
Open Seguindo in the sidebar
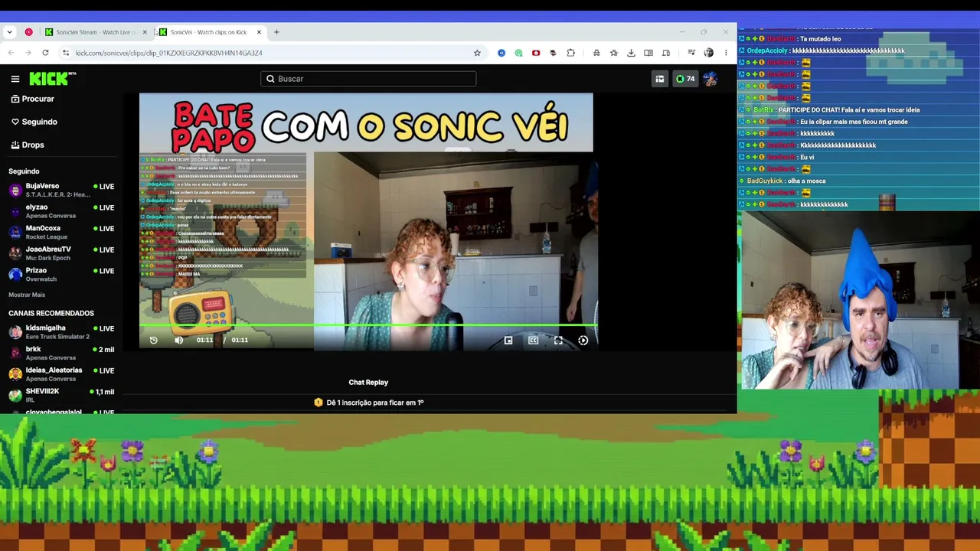pos(34,122)
